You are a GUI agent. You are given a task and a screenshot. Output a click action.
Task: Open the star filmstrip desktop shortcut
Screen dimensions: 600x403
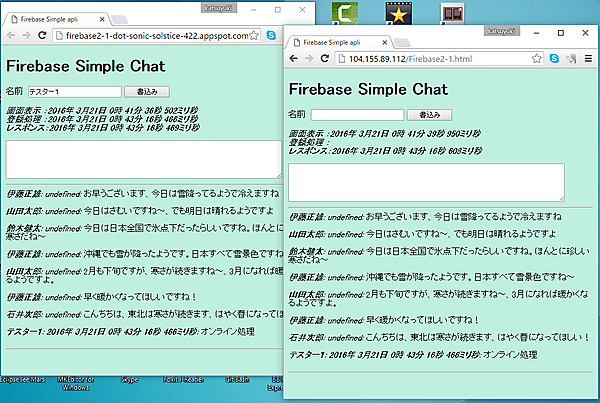399,13
